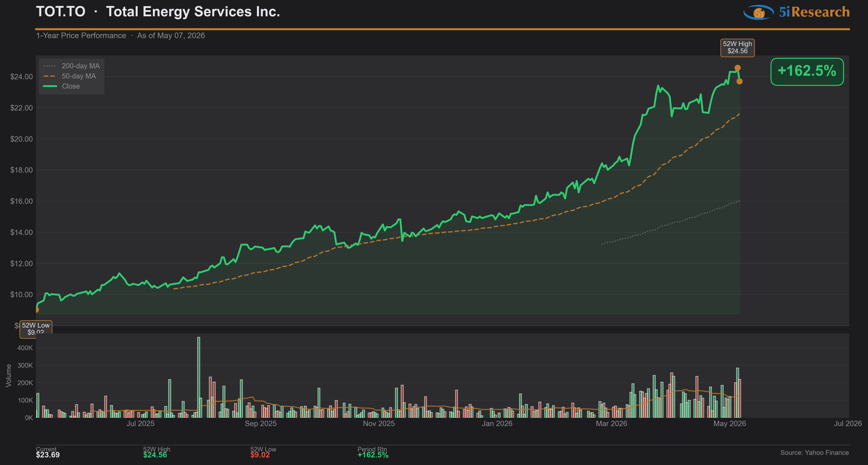Click the 52W Low $9.02 annotation box
The image size is (868, 465).
(x=36, y=329)
